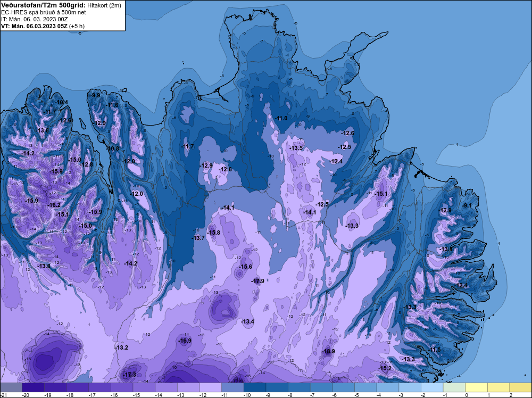
Task: Click the valid time "VT: Mán. 06.03.2023 05Z"
Action: coord(34,26)
